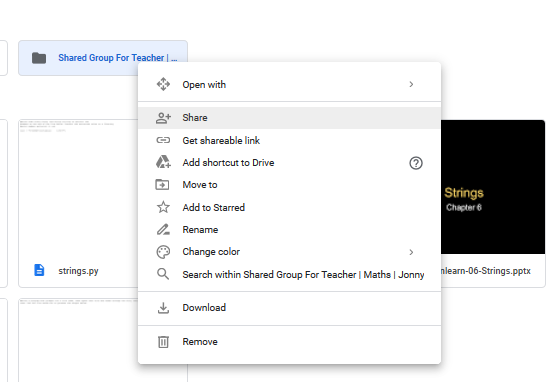This screenshot has height=382, width=549.
Task: Choose Rename from the menu
Action: pyautogui.click(x=290, y=230)
